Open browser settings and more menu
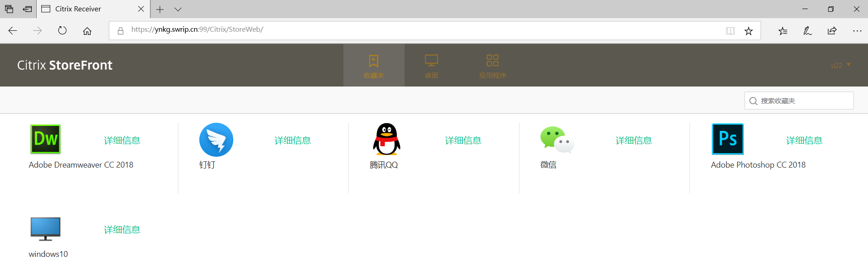 [x=857, y=31]
